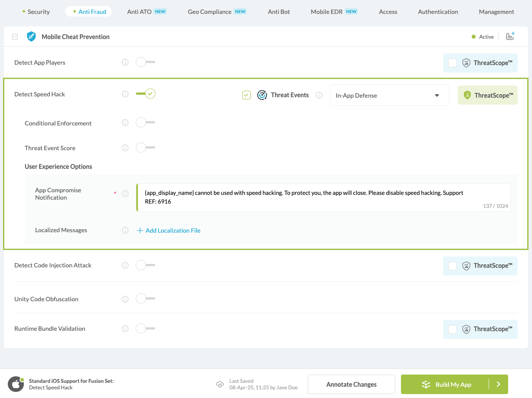Open the add notes icon beside Active

(x=510, y=36)
